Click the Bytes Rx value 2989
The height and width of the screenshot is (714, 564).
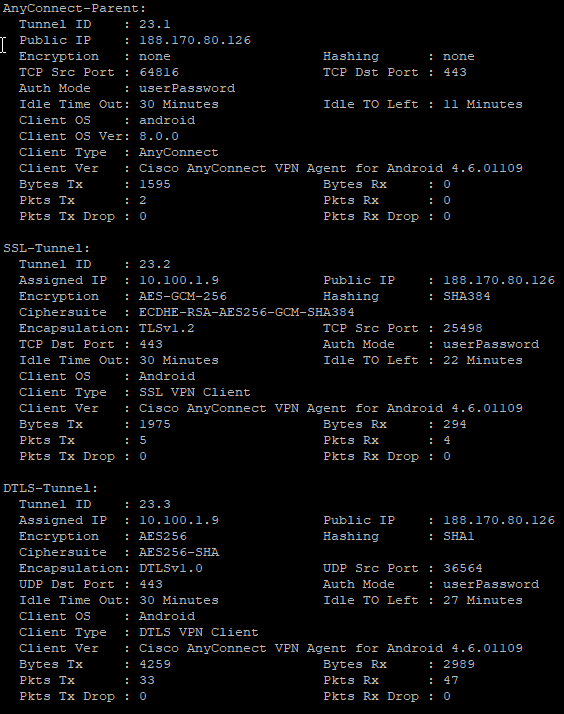click(x=459, y=664)
